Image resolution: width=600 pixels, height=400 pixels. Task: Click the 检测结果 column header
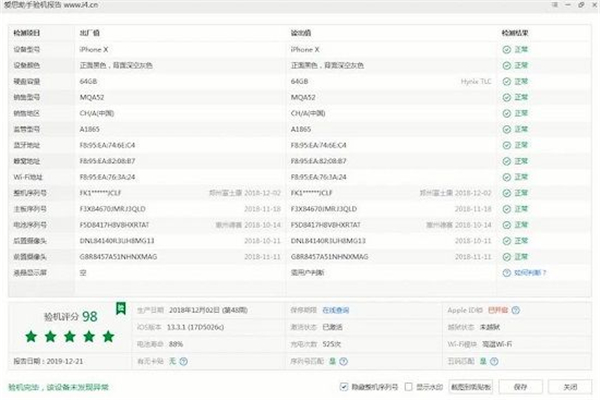tap(517, 32)
